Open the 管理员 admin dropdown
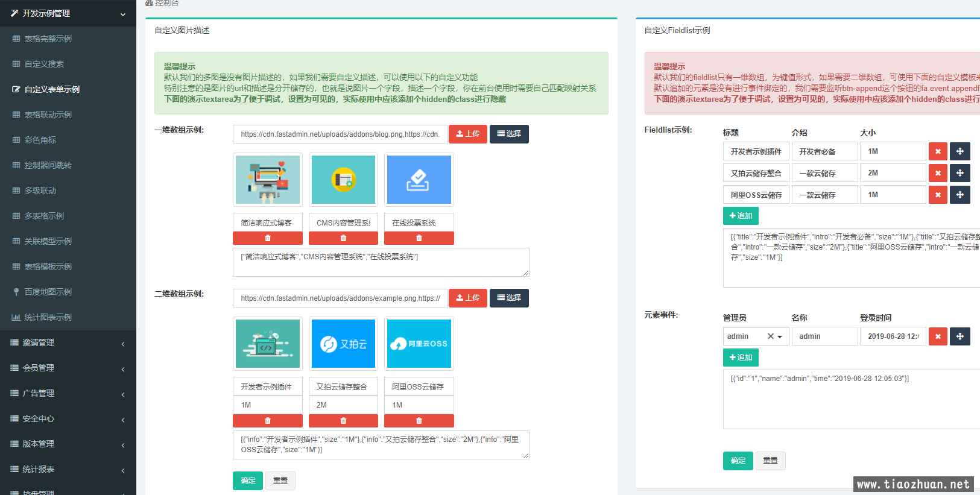 780,336
